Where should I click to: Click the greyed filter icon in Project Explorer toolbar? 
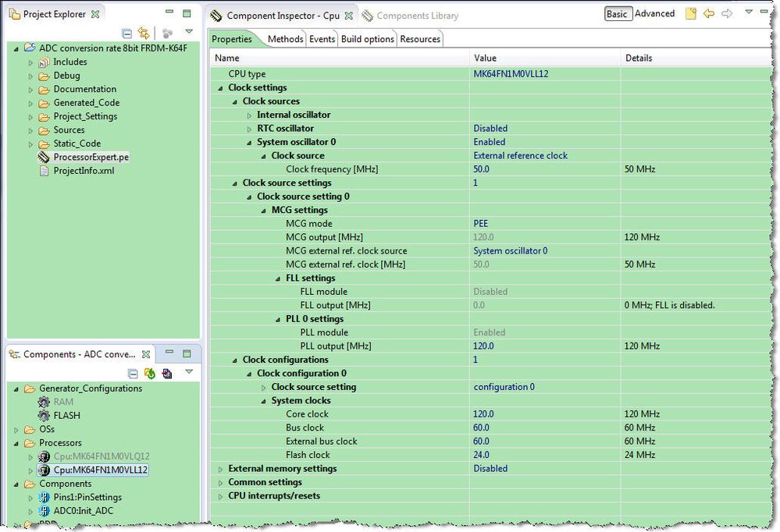click(167, 34)
